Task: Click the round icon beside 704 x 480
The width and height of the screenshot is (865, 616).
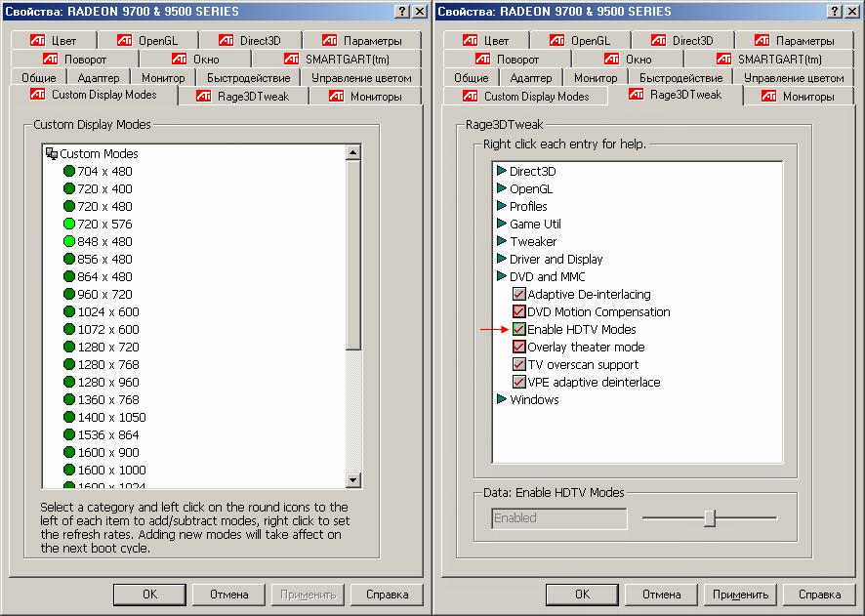Action: pyautogui.click(x=69, y=172)
